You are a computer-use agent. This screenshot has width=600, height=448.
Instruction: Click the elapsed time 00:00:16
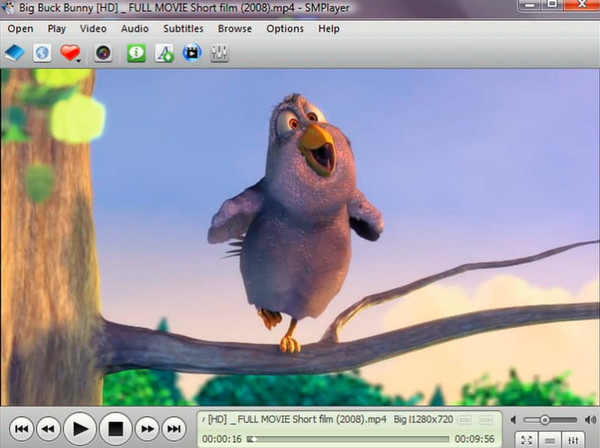click(222, 439)
